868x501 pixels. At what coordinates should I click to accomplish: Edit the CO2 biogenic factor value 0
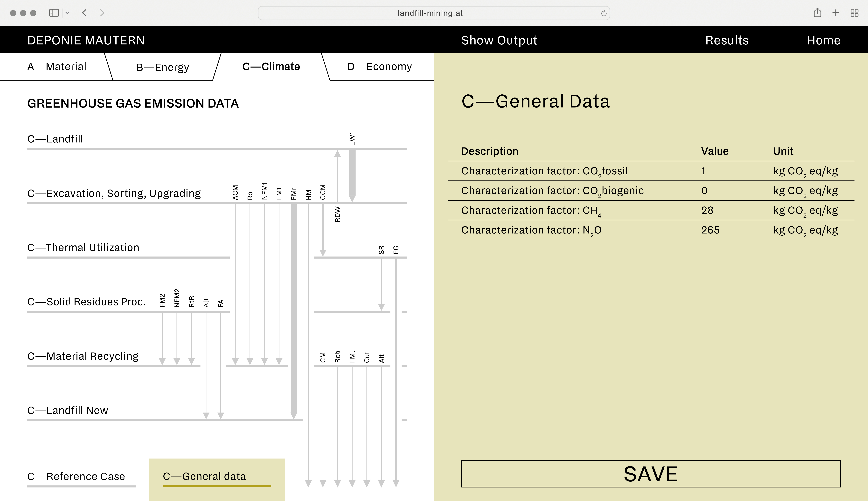coord(704,191)
